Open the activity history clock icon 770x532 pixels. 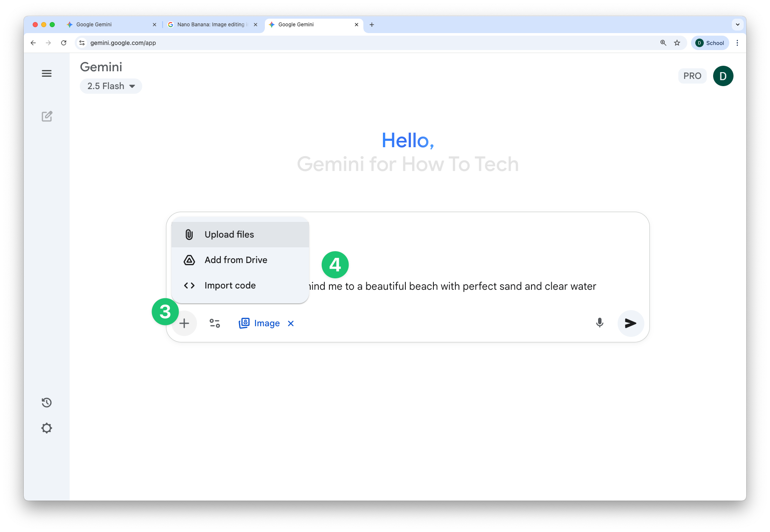click(x=47, y=403)
